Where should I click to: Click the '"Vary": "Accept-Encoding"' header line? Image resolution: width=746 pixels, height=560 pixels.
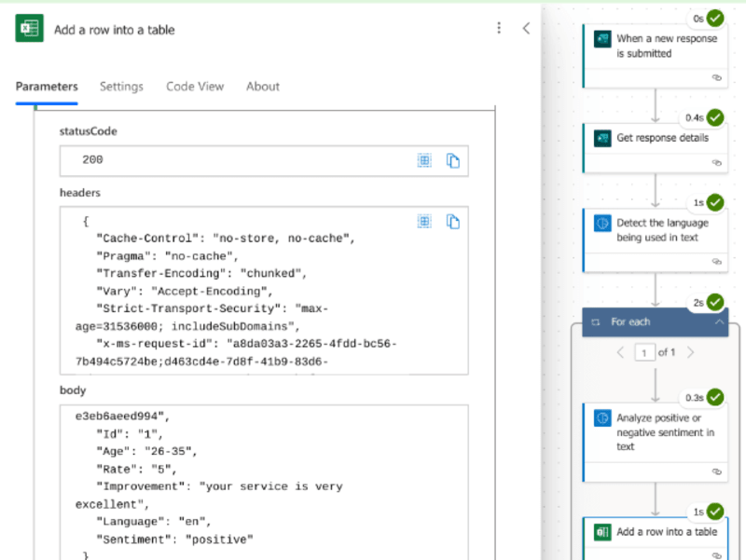(185, 291)
